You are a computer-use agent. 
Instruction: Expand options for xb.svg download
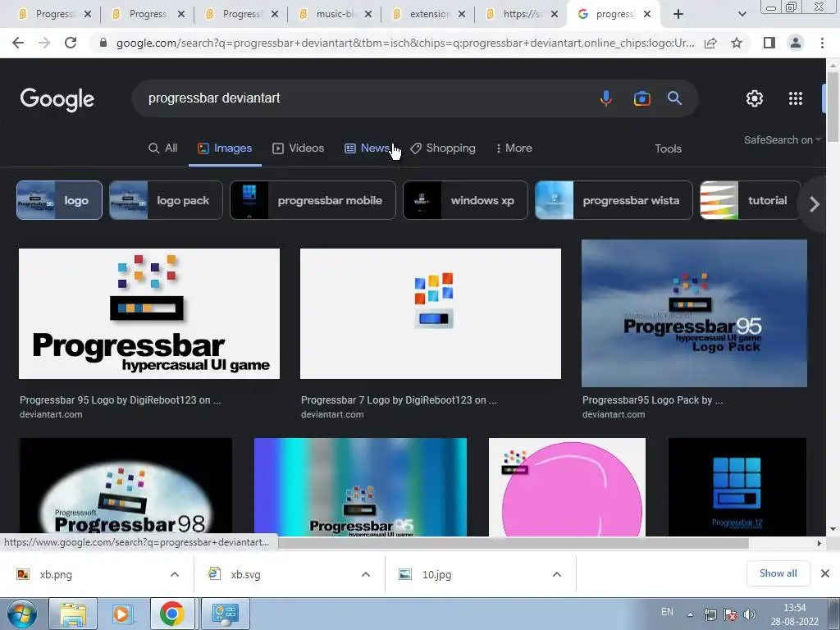[x=366, y=574]
